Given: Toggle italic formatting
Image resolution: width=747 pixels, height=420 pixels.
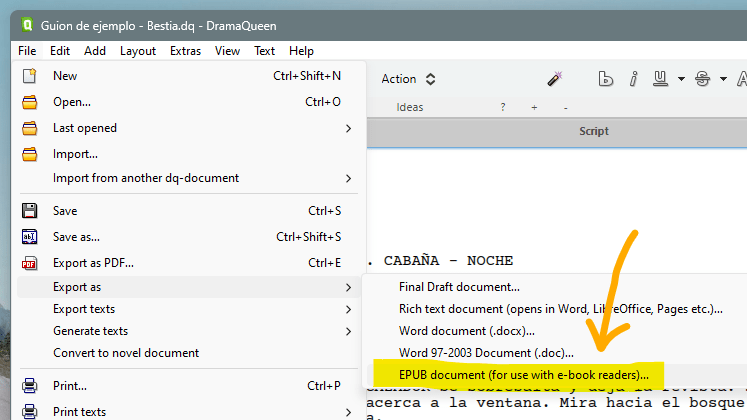Looking at the screenshot, I should pyautogui.click(x=633, y=79).
